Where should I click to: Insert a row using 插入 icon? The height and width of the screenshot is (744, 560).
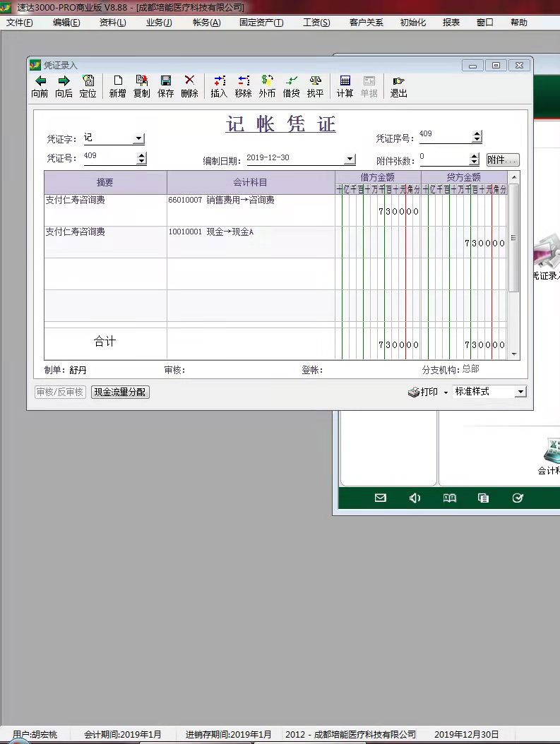[x=219, y=81]
